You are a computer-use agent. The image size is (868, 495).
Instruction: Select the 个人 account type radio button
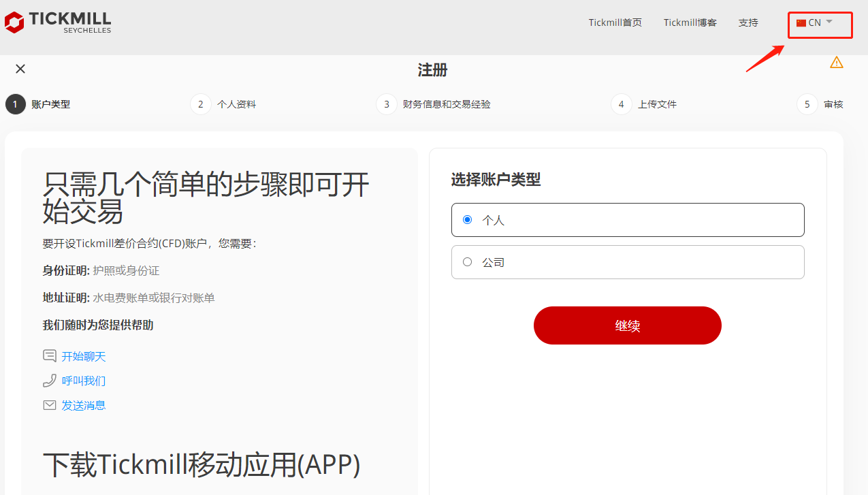(467, 220)
